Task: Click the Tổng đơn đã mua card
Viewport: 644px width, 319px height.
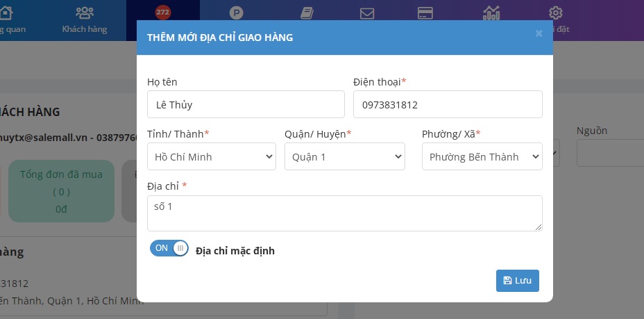Action: 61,191
